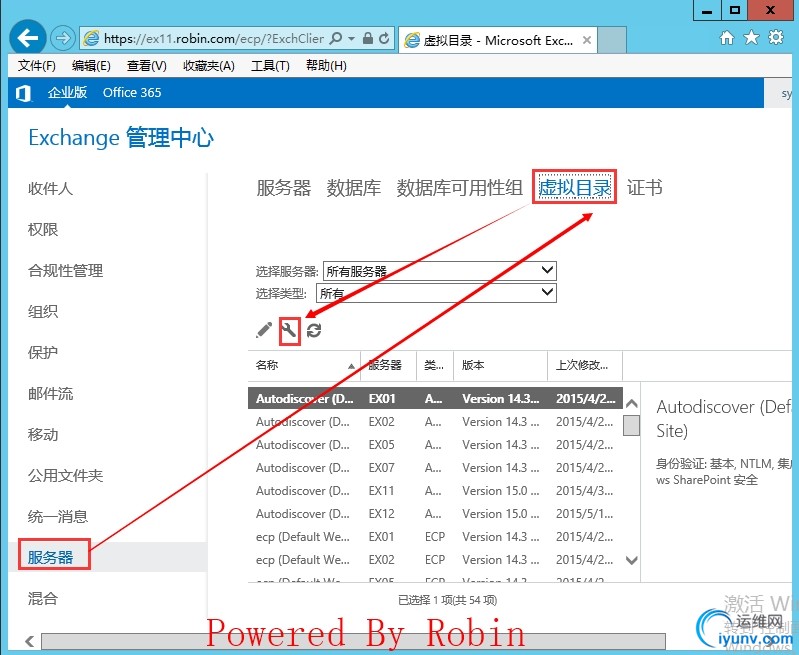Open IE Tools gear icon
The width and height of the screenshot is (799, 655).
click(x=776, y=38)
